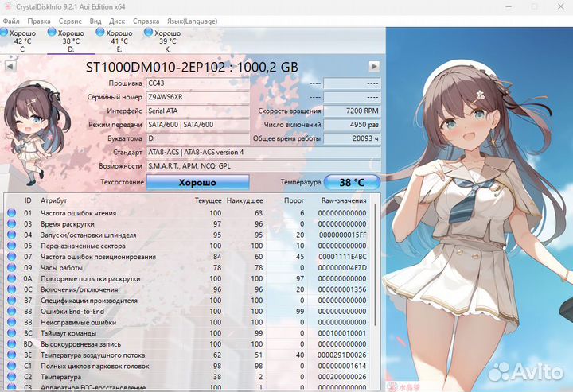Select row Повторные попытки раскрутки
Image resolution: width=573 pixels, height=392 pixels.
click(x=188, y=278)
